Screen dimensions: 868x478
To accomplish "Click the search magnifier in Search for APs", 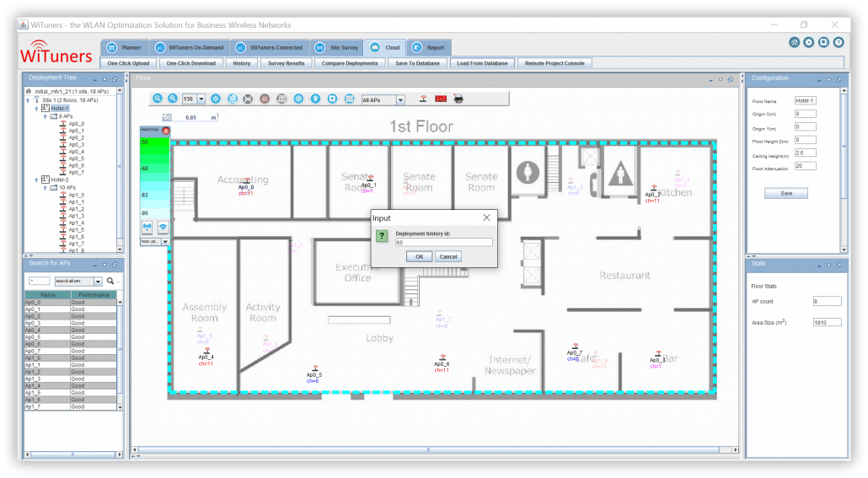I will coord(110,281).
